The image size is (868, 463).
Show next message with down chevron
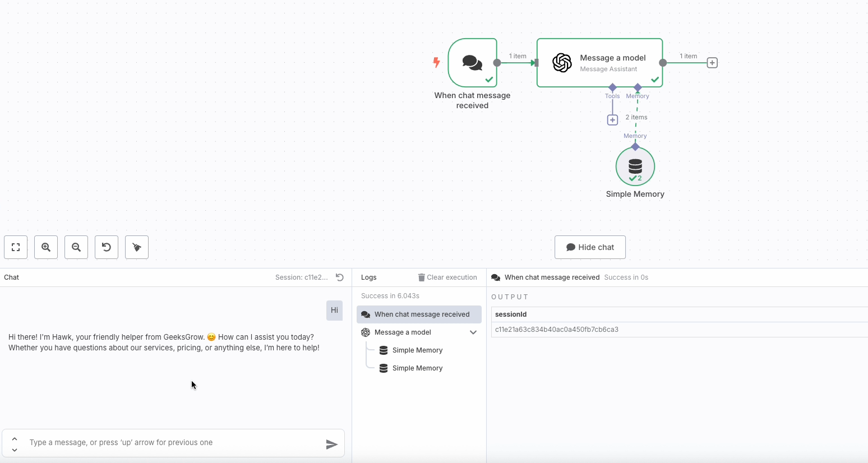click(15, 450)
